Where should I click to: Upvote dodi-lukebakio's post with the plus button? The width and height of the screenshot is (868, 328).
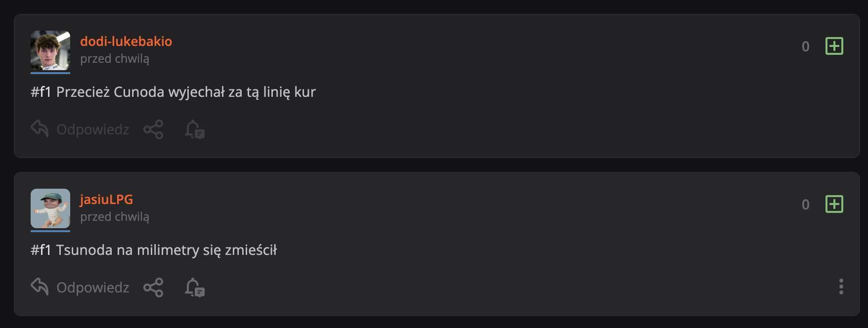[834, 46]
